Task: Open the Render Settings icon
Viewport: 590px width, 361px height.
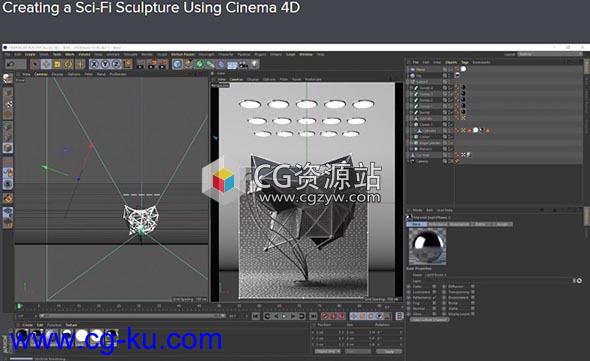Action: point(163,64)
